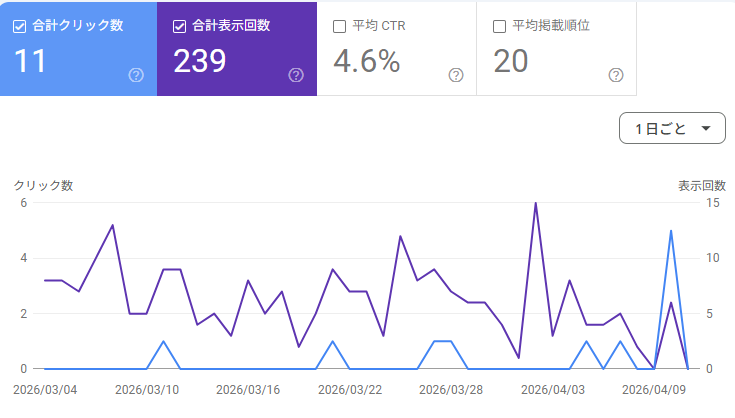Click the 2026/03/22 date axis label
Viewport: 735px width, 418px height.
coord(350,390)
